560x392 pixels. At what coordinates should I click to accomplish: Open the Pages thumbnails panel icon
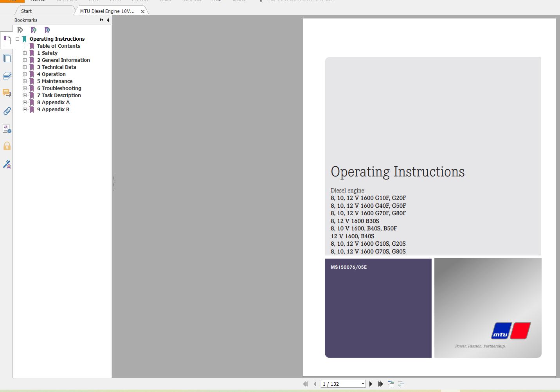[7, 58]
